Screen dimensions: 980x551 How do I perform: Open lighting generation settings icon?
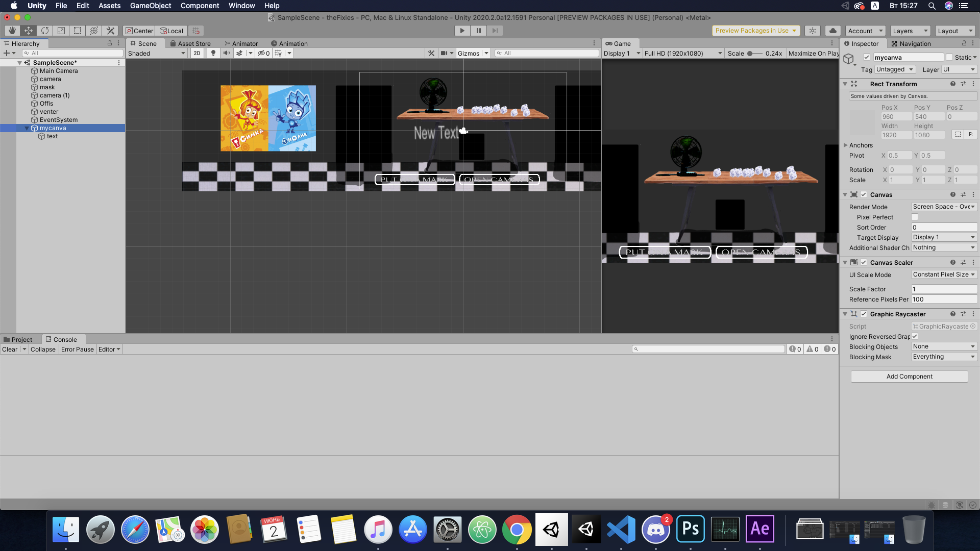pos(813,31)
